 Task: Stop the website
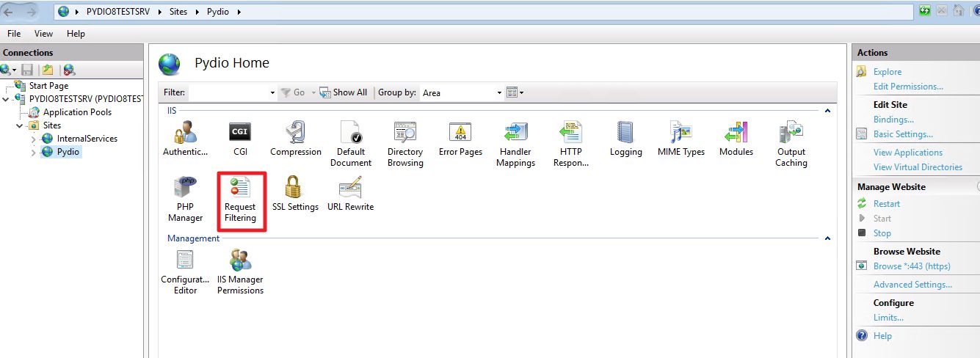coord(882,233)
